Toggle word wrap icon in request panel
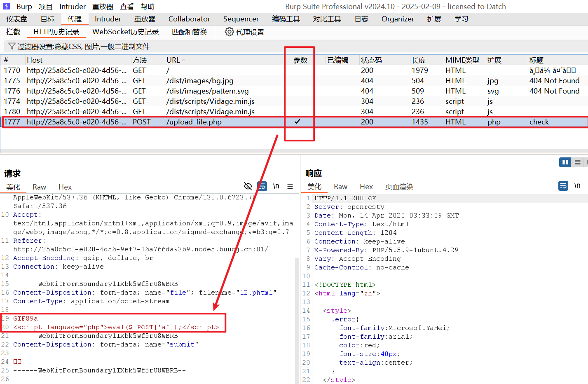Viewport: 588px width, 384px height. [x=262, y=186]
